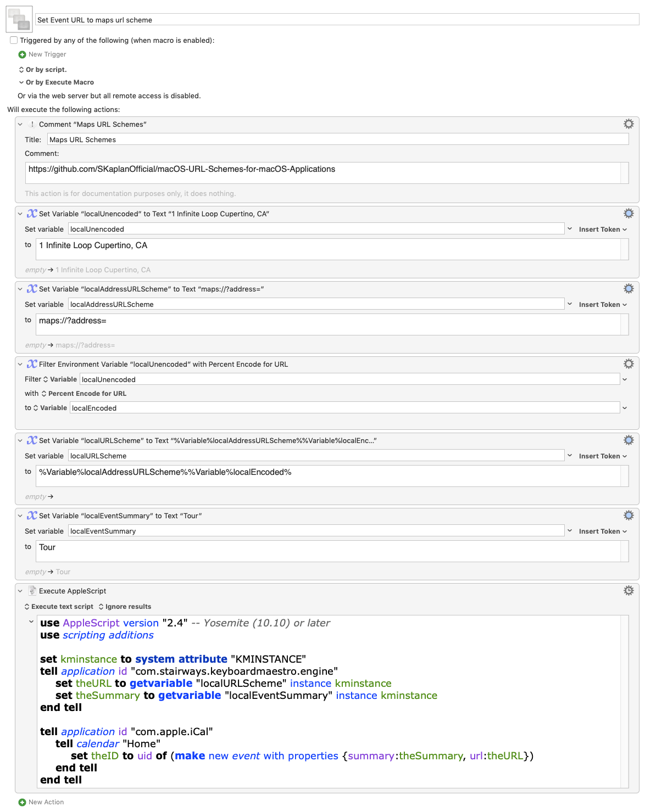Open 'Percent Encode for URL' filter dropdown
The width and height of the screenshot is (645, 812).
84,394
